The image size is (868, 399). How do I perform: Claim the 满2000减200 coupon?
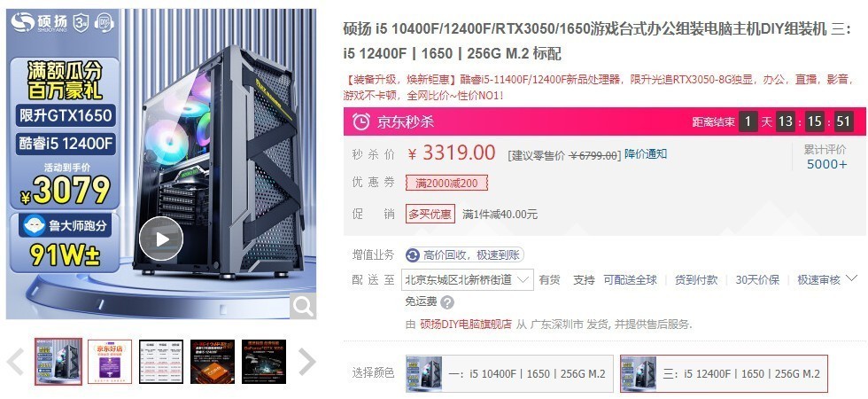pyautogui.click(x=446, y=183)
